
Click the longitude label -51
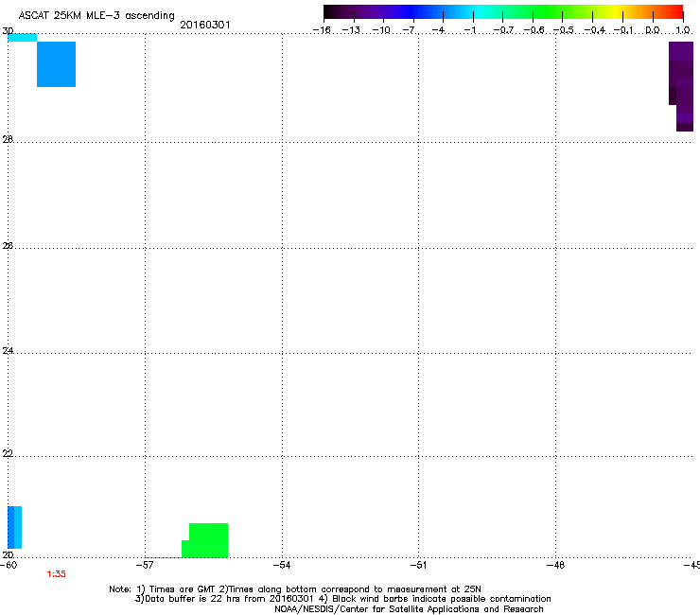click(x=418, y=565)
